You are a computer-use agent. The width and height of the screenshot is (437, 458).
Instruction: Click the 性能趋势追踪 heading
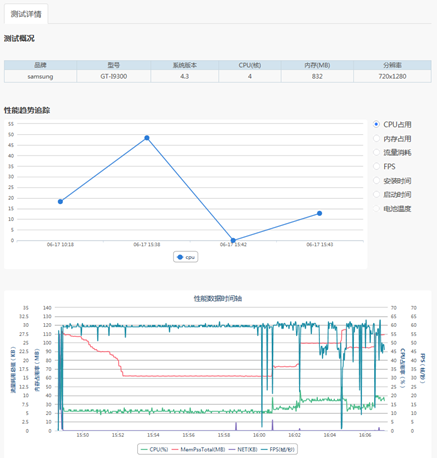27,110
